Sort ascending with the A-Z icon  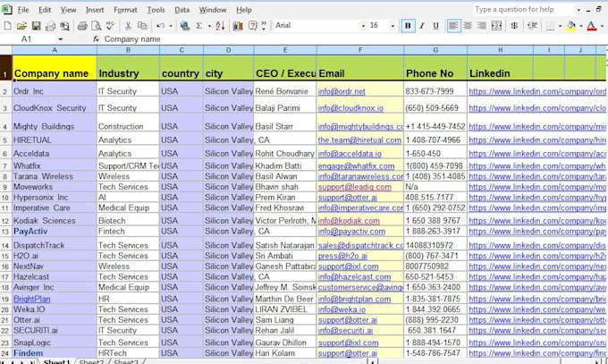220,26
